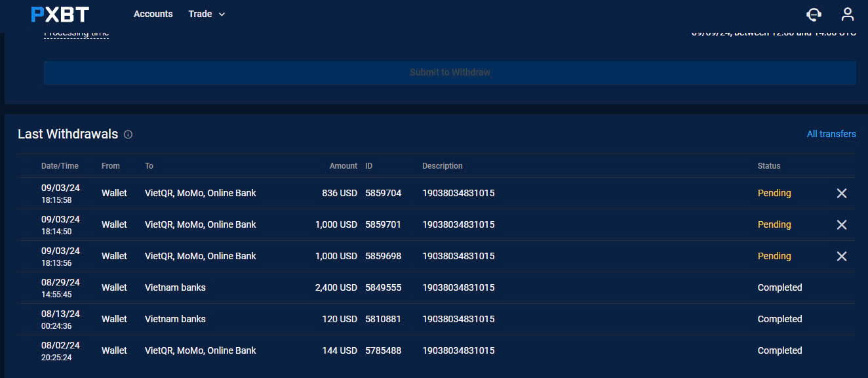Select withdrawal ID 5810881

(x=383, y=319)
